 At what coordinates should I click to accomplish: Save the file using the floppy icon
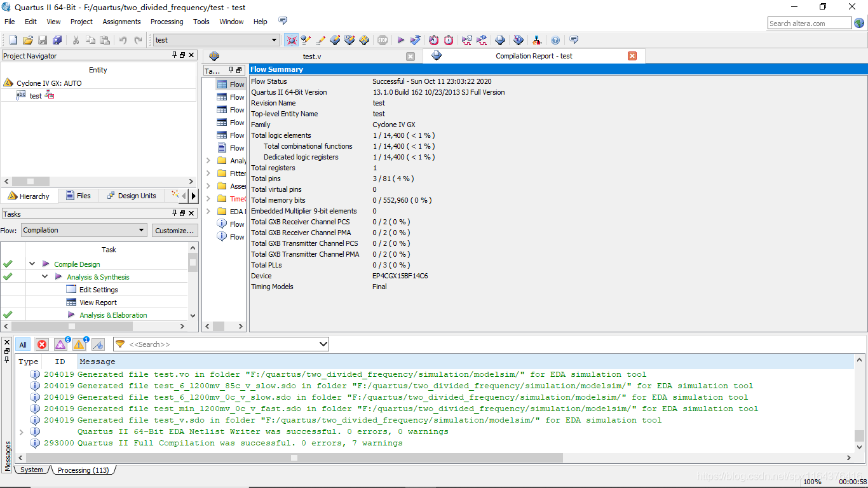(43, 40)
